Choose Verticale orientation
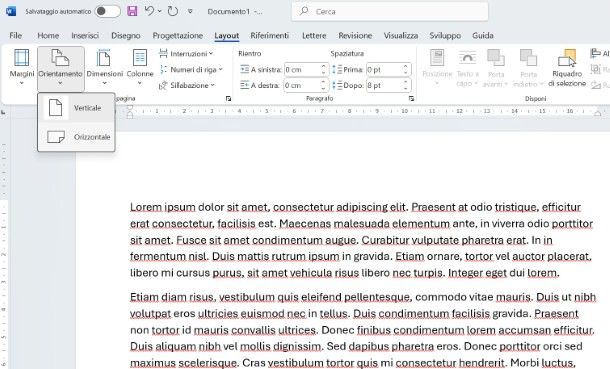610x369 pixels. (76, 108)
